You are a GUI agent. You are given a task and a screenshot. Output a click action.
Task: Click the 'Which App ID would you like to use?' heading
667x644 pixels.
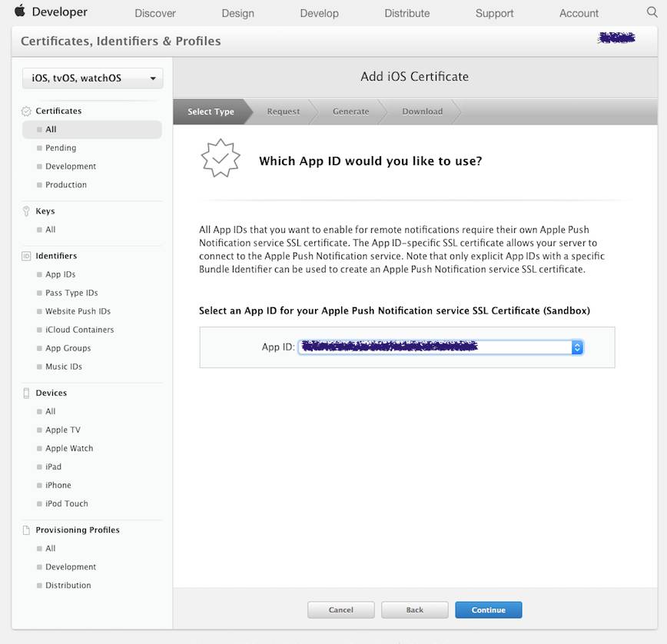coord(370,161)
